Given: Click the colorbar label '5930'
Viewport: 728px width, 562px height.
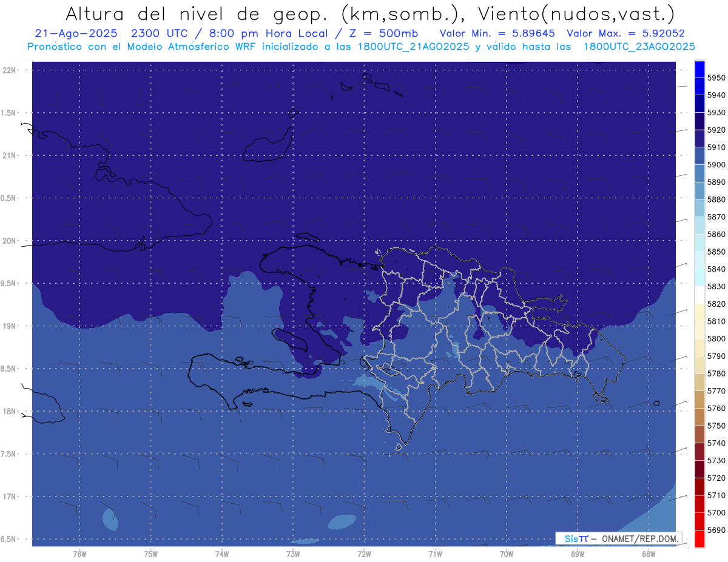Looking at the screenshot, I should [715, 113].
